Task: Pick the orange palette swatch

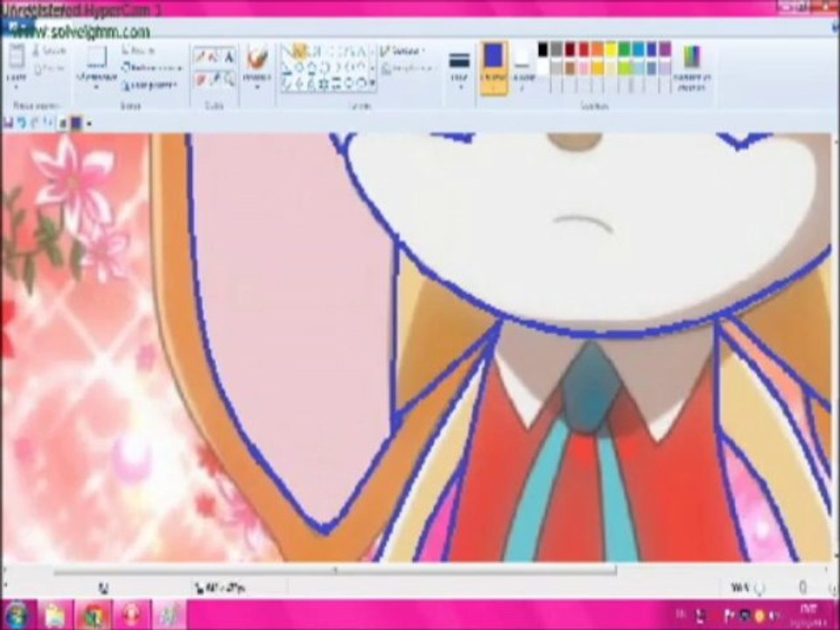Action: tap(597, 50)
